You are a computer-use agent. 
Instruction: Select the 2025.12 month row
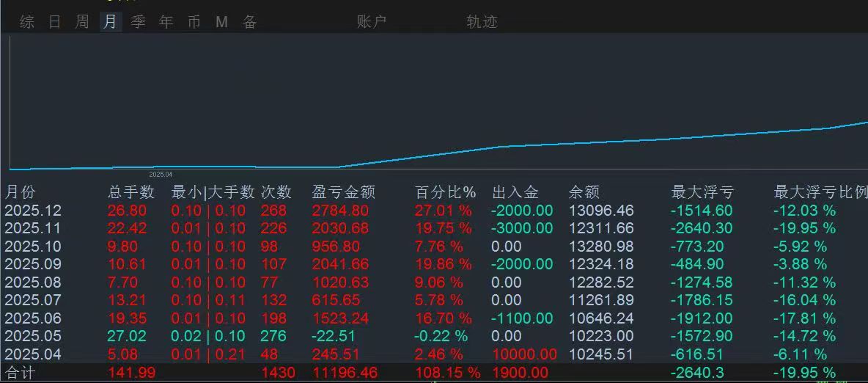click(434, 211)
